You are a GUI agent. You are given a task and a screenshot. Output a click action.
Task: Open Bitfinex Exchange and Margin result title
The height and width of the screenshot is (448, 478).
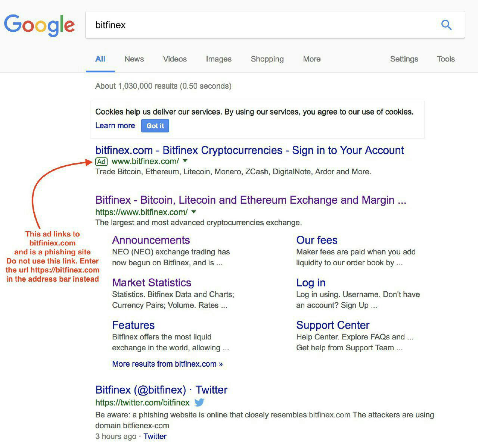tap(251, 200)
